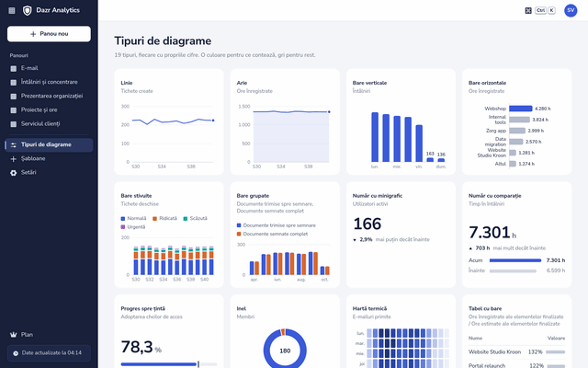Click the Setări gear icon

coord(14,173)
